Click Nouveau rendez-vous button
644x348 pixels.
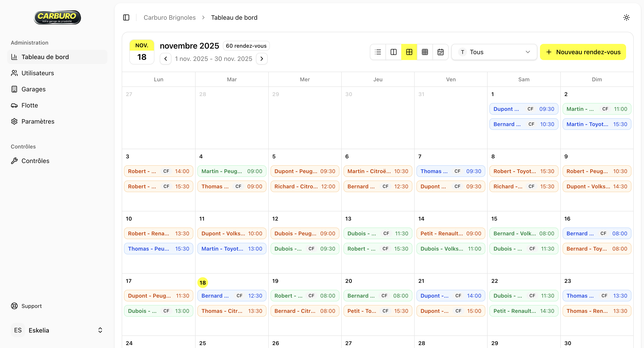(x=583, y=52)
